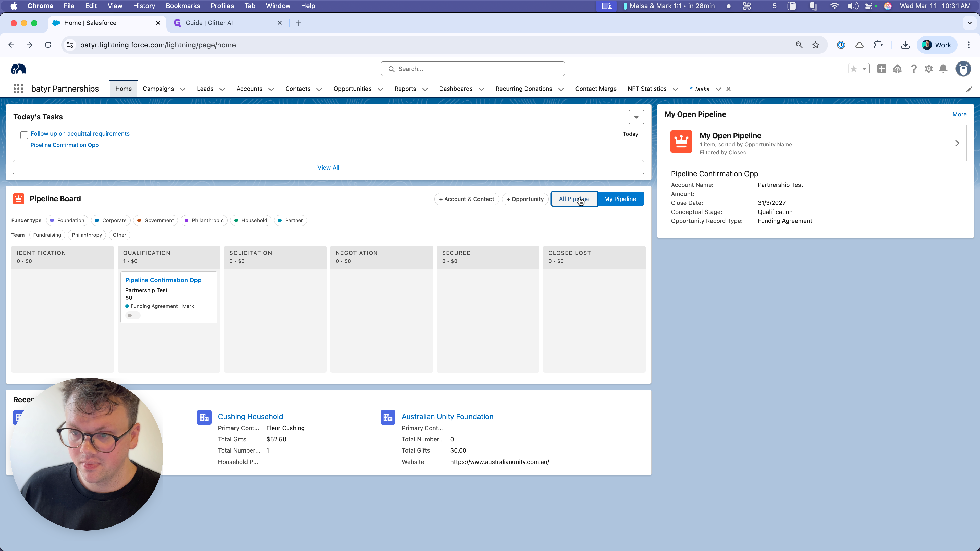Toggle the Partner funder type filter
The image size is (980, 551).
click(x=290, y=221)
